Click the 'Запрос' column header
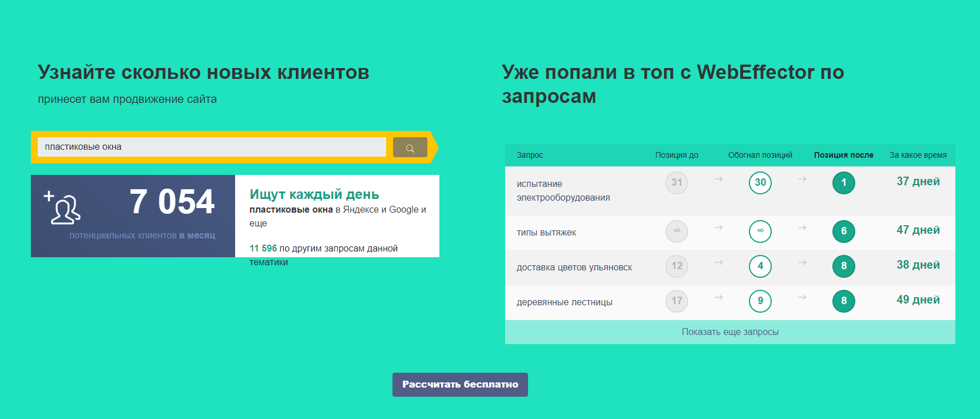The width and height of the screenshot is (980, 419). coord(530,155)
